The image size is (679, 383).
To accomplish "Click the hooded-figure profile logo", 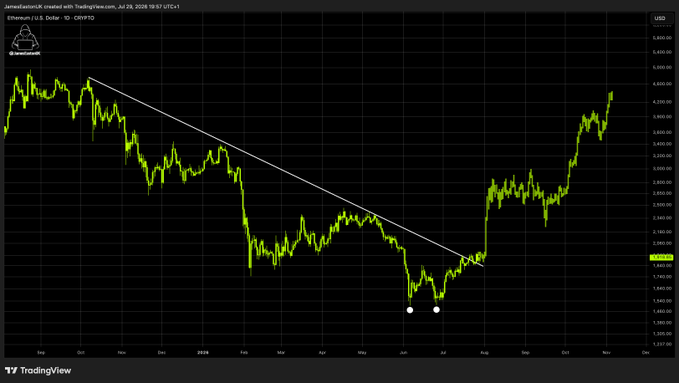I will coord(25,39).
